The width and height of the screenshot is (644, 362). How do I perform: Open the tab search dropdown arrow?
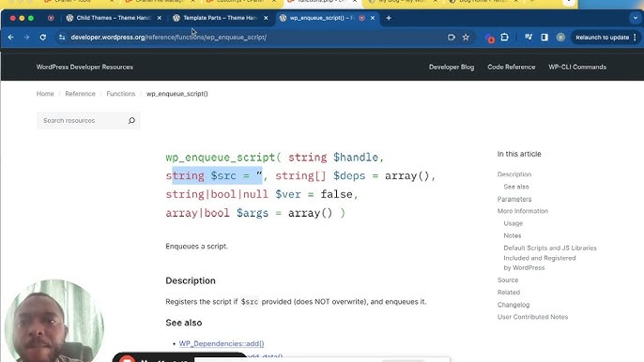(x=636, y=18)
